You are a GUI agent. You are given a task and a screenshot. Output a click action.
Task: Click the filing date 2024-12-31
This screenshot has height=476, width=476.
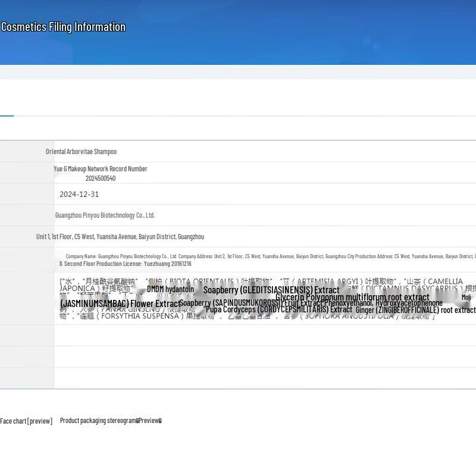[79, 195]
